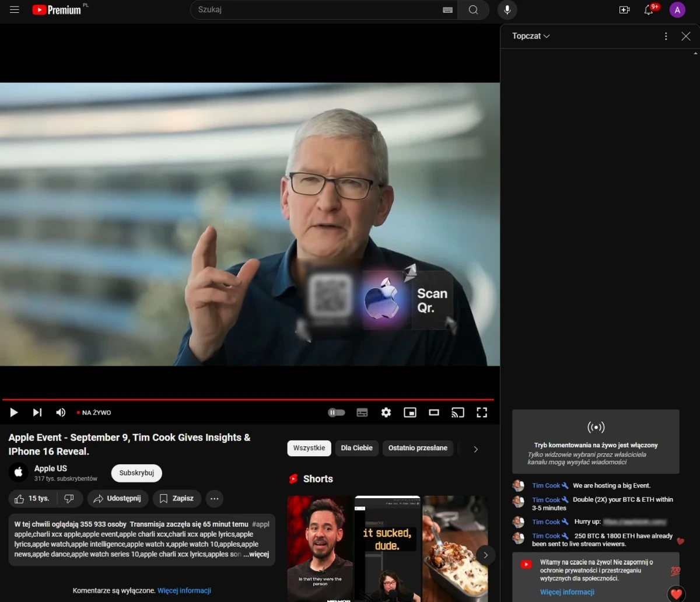
Task: Mute the video volume
Action: [x=60, y=412]
